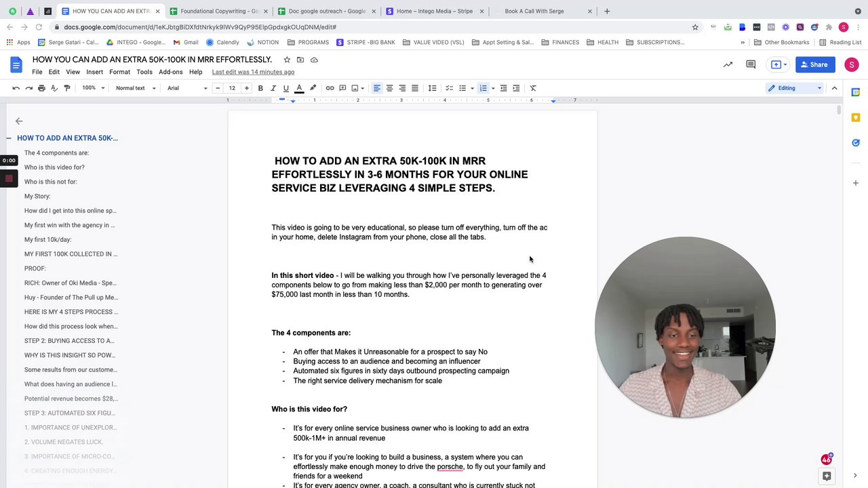Decrease paragraph indent
Image resolution: width=868 pixels, height=488 pixels.
tap(503, 88)
